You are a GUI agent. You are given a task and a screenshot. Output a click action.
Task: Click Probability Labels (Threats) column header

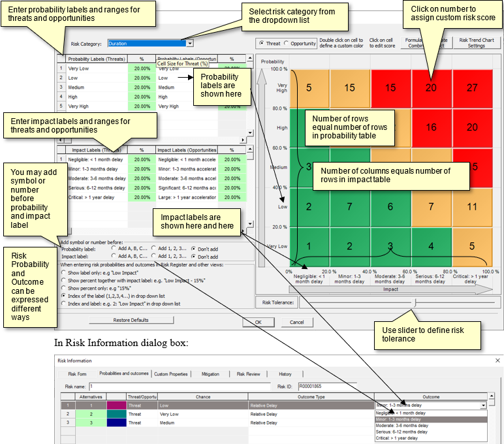(x=97, y=59)
